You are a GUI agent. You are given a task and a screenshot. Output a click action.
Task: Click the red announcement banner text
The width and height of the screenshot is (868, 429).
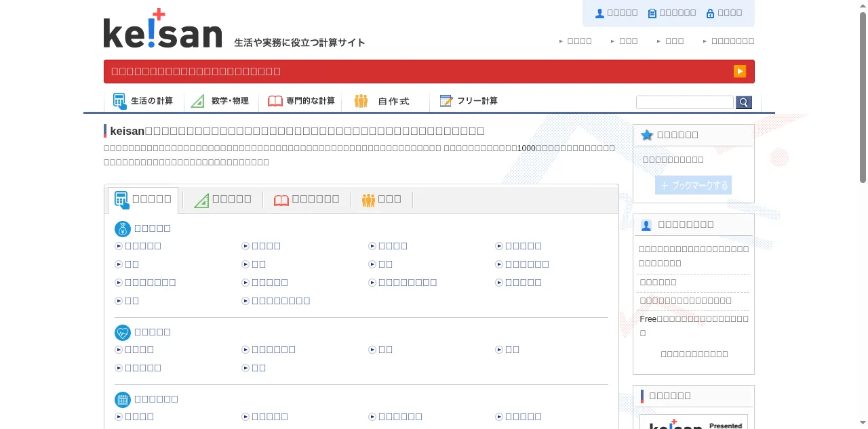196,71
